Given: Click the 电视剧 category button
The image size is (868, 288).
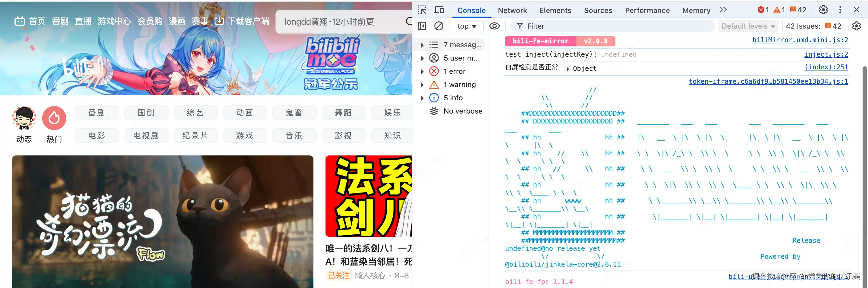Looking at the screenshot, I should pos(146,135).
